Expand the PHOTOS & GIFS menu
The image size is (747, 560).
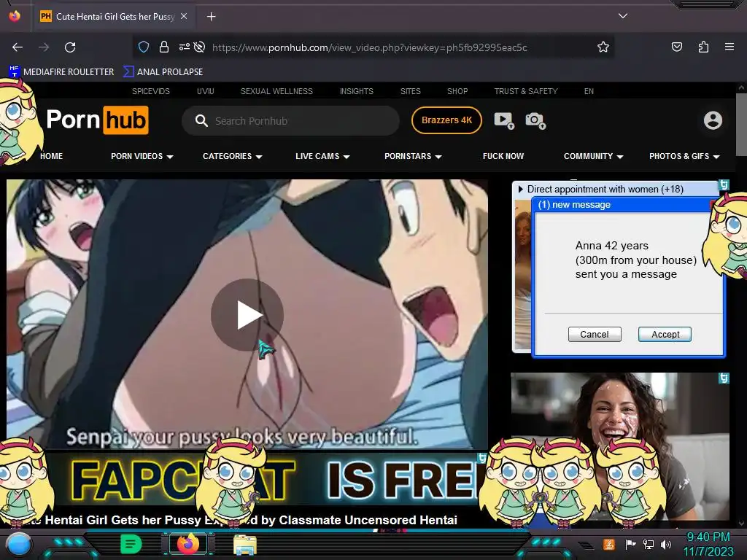click(x=684, y=156)
